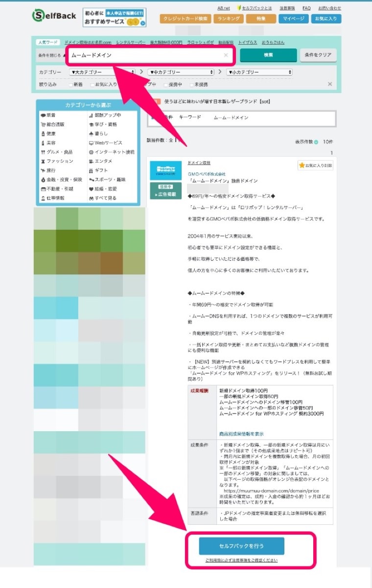Go to the ランキング tab
Image resolution: width=372 pixels, height=588 pixels.
point(228,19)
